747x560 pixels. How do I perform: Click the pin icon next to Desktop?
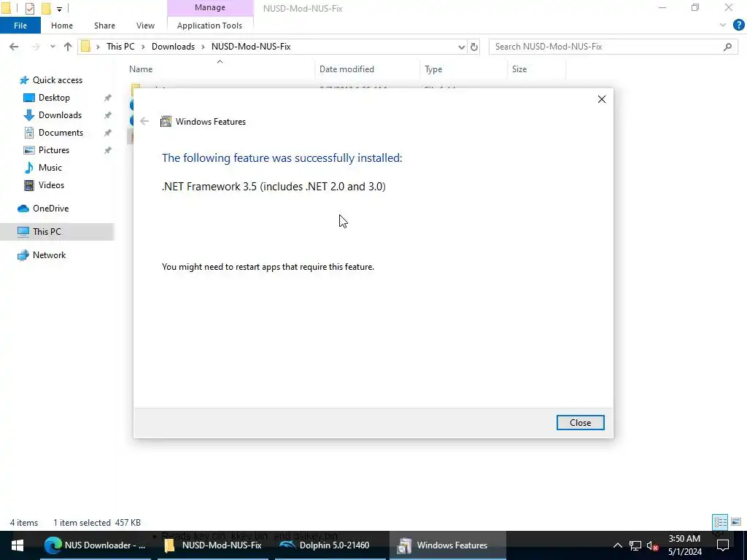108,98
